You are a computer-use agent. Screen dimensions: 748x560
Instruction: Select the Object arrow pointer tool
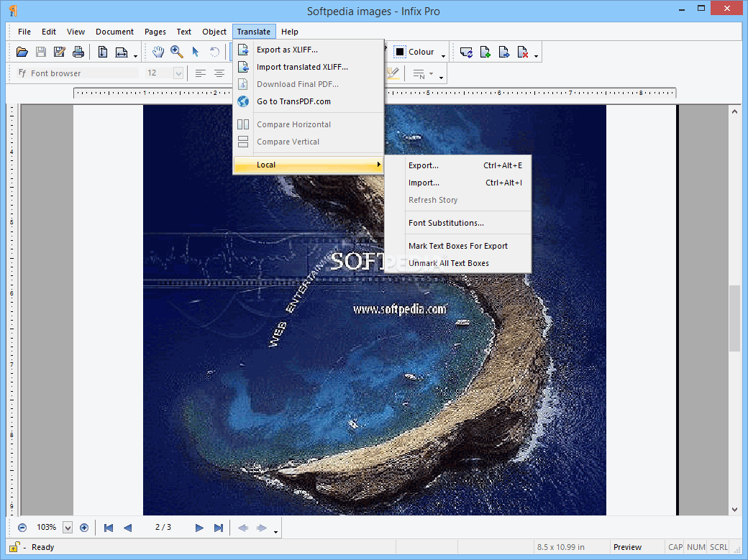[x=195, y=52]
